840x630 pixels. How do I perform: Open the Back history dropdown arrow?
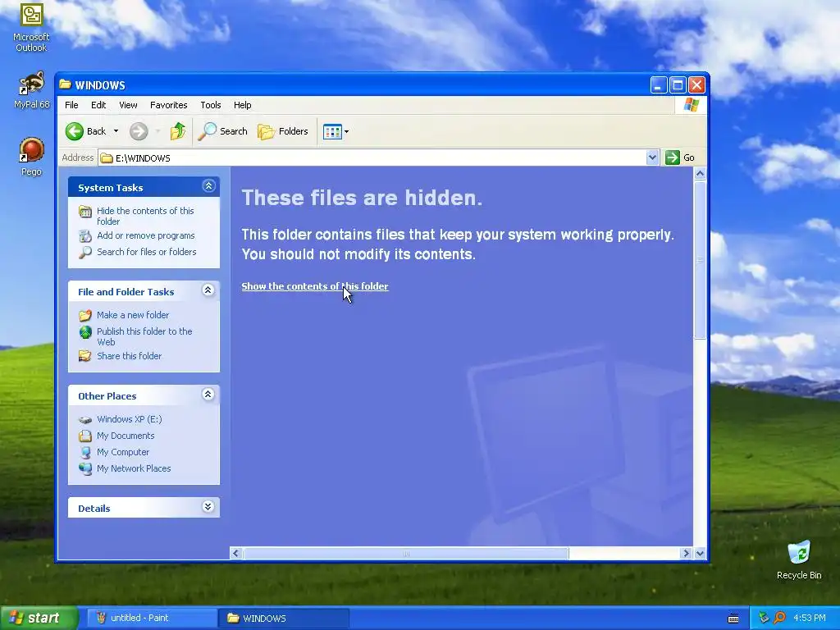tap(116, 131)
